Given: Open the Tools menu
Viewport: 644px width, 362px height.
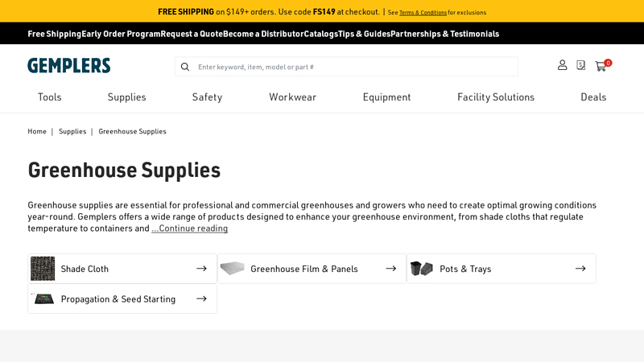Looking at the screenshot, I should coord(50,97).
